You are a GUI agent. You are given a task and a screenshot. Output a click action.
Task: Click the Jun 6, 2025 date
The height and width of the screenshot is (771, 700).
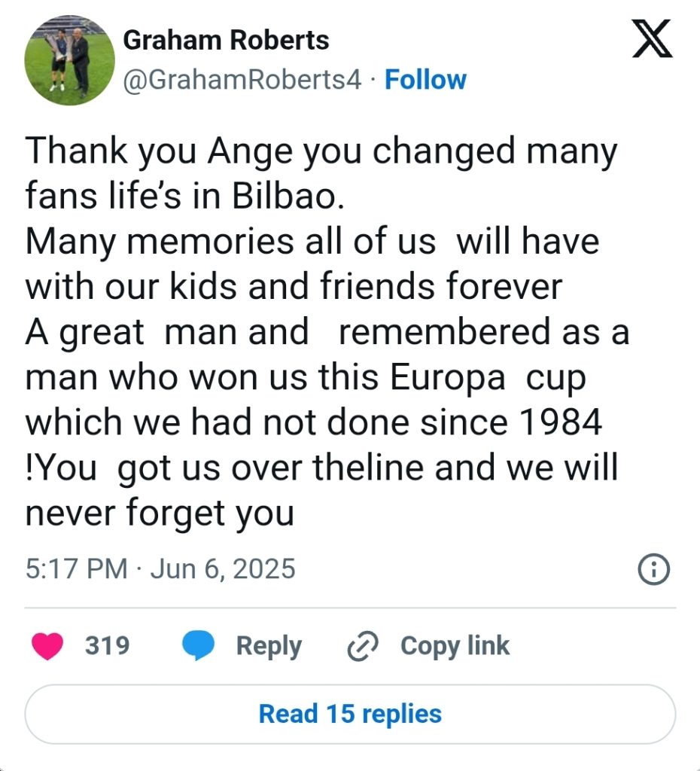223,569
